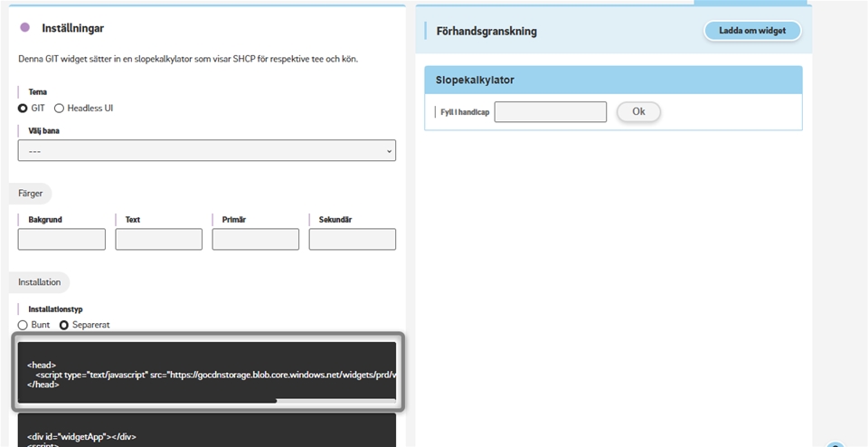Click the Sekundär color field
Image resolution: width=868 pixels, height=447 pixels.
click(x=352, y=239)
